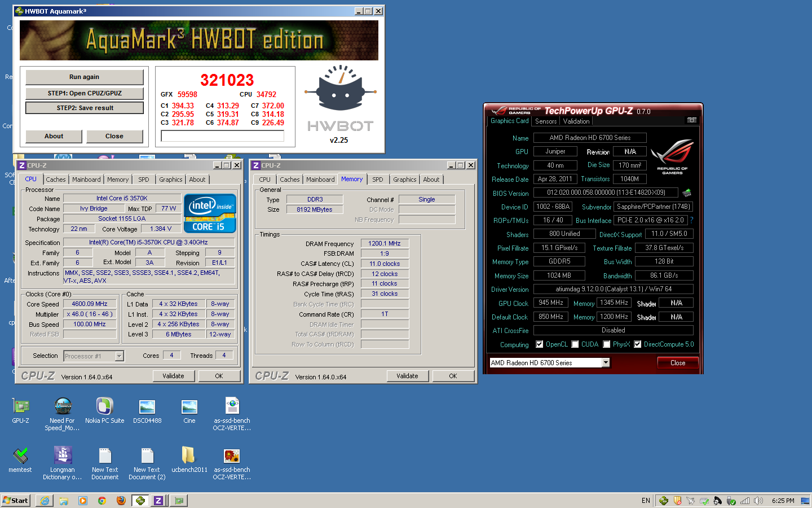The height and width of the screenshot is (508, 812).
Task: Click the GPU-Z BIOS save chip icon
Action: point(687,192)
